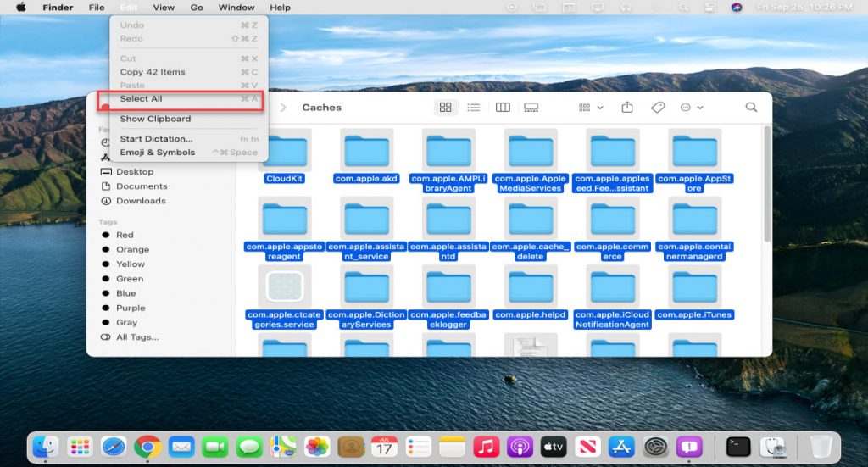Click the Finder window vertical scrollbar
The height and width of the screenshot is (467, 868).
(x=766, y=184)
